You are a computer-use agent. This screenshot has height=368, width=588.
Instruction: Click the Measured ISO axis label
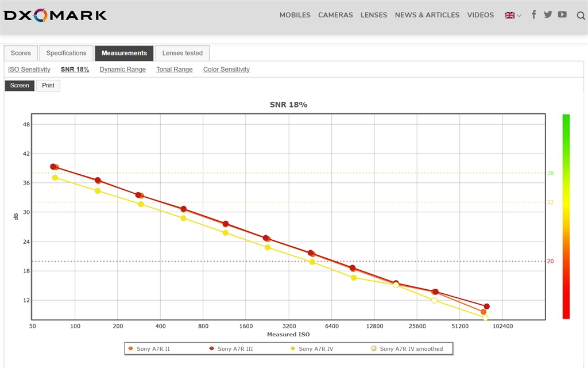[288, 334]
